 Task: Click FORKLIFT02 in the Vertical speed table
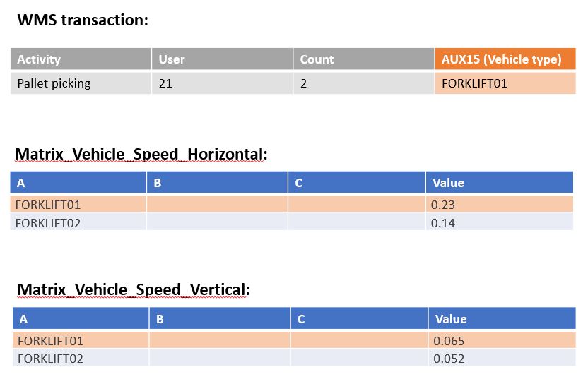click(x=50, y=359)
